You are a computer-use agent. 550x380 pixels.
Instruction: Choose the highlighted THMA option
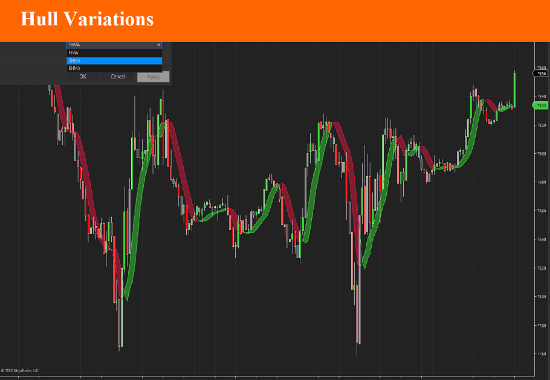tap(114, 60)
